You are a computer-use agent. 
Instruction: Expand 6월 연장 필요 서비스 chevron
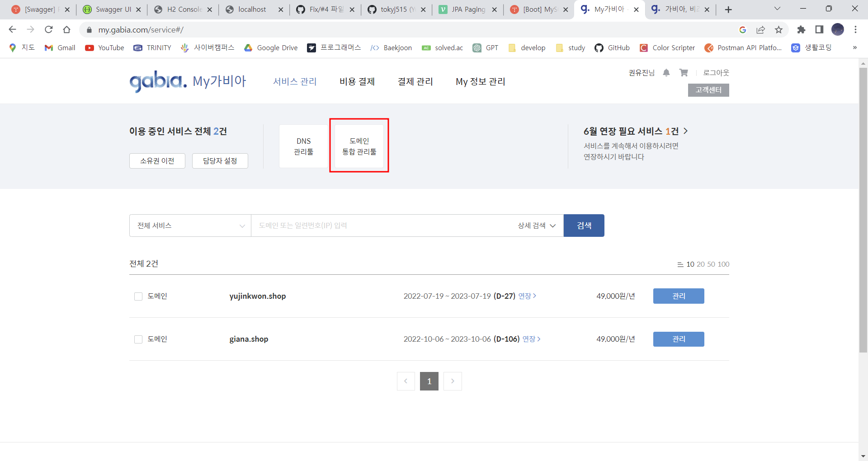point(686,131)
